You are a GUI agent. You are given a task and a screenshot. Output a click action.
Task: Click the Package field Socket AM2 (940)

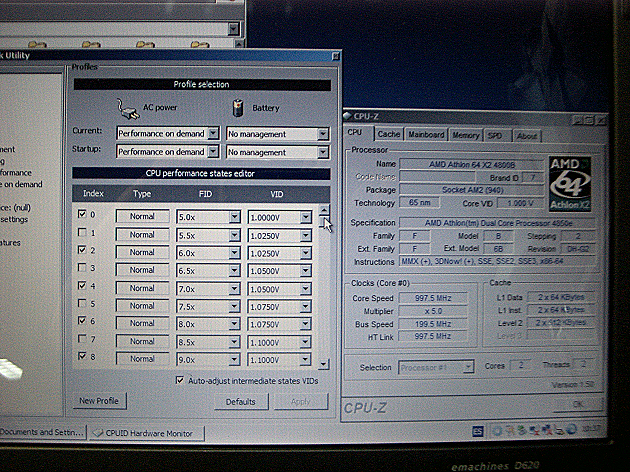[x=472, y=190]
